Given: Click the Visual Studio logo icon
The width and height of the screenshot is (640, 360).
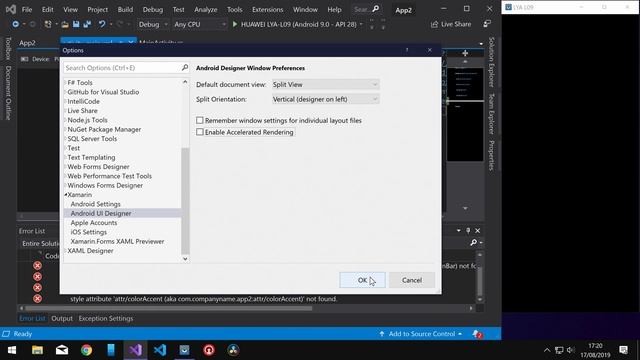Looking at the screenshot, I should click(11, 9).
